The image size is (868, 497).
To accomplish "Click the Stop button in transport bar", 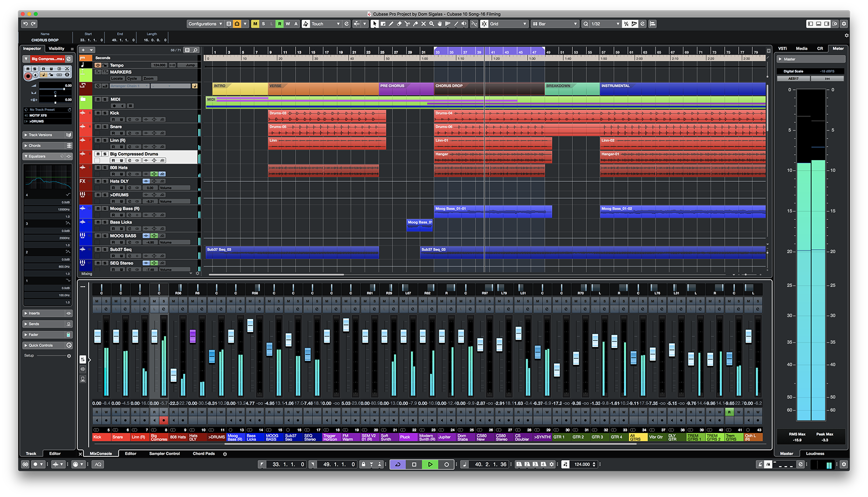I will [x=414, y=465].
